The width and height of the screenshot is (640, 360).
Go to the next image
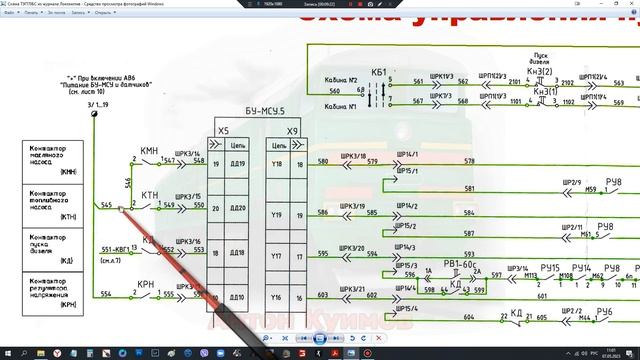pyautogui.click(x=336, y=338)
